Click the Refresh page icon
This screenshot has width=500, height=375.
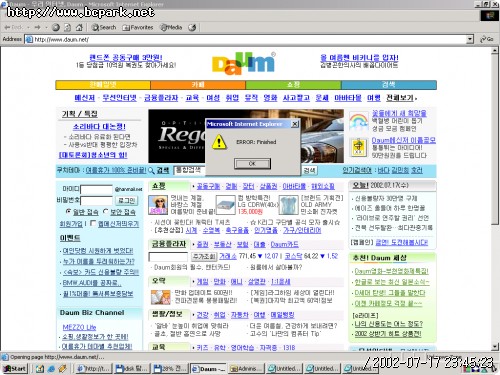[x=67, y=27]
